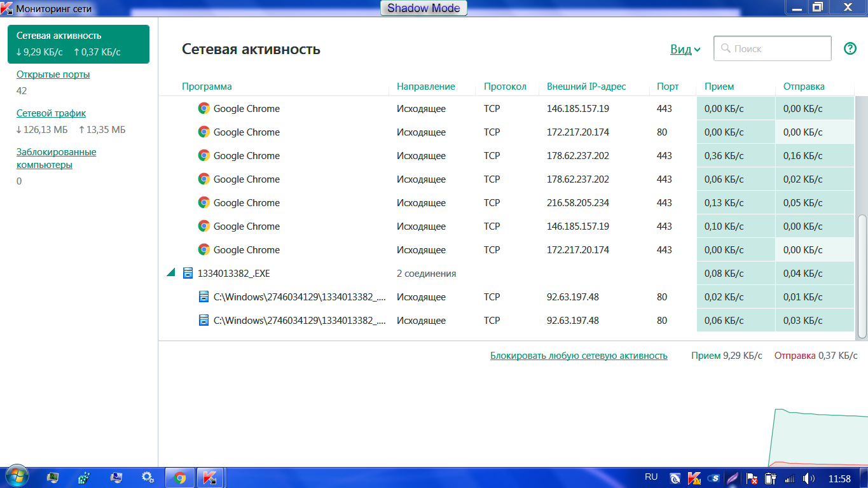Click the purple feather tray icon
Viewport: 868px width, 488px height.
733,478
